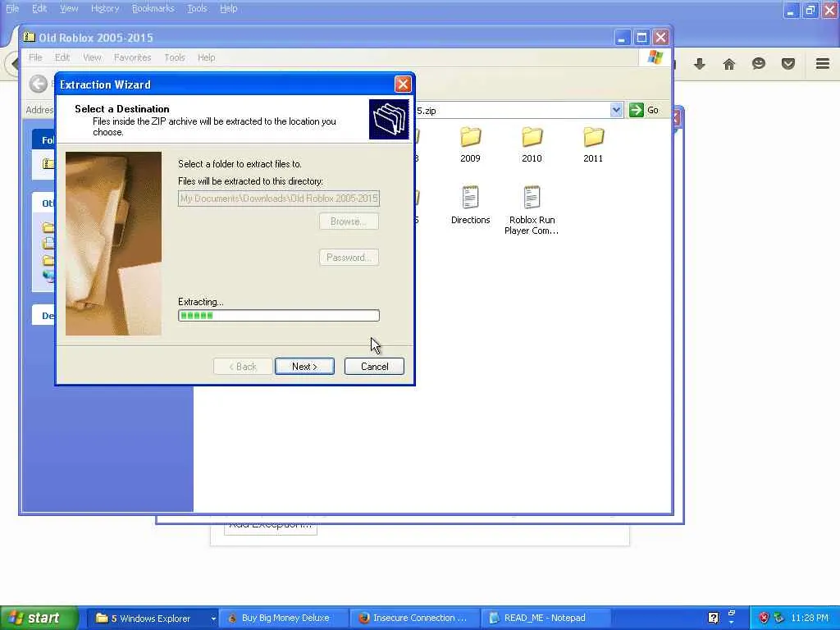Viewport: 840px width, 630px height.
Task: Click the taskbar clock showing 11:28 PM
Action: pos(810,618)
